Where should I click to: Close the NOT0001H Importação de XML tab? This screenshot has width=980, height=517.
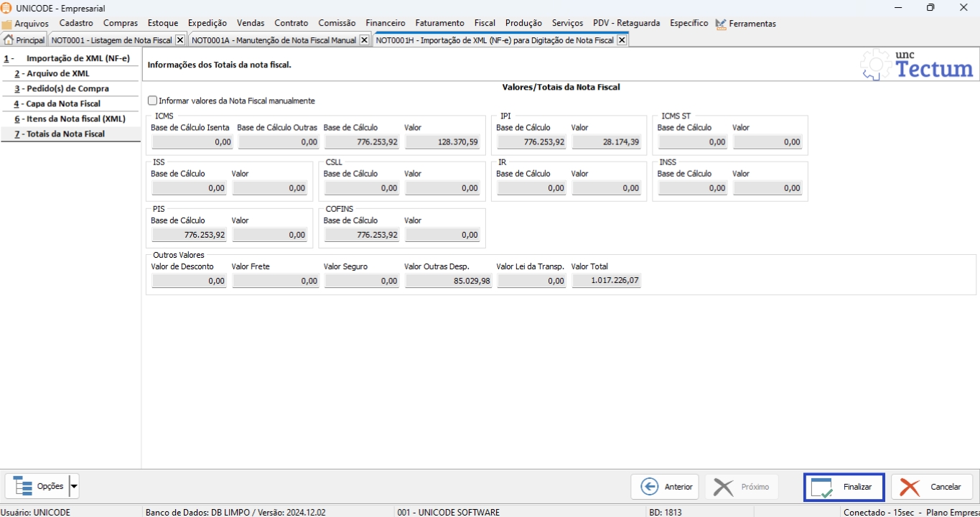pyautogui.click(x=622, y=40)
